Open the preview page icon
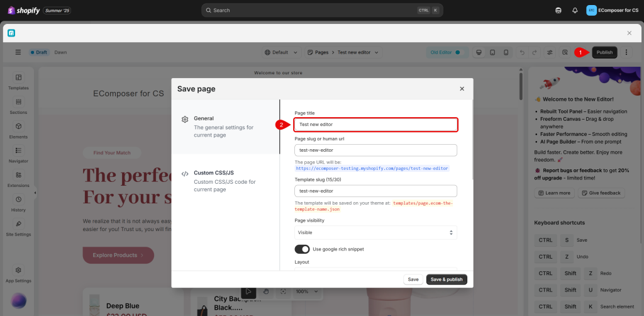This screenshot has height=316, width=644. pyautogui.click(x=565, y=52)
